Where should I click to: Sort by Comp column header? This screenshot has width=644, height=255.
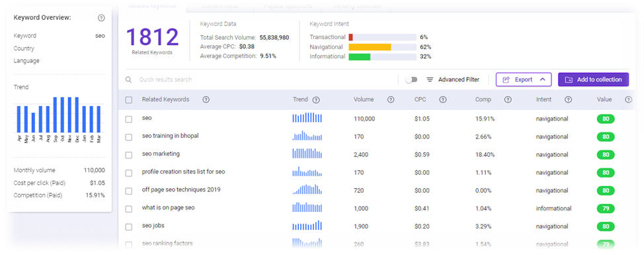pyautogui.click(x=483, y=99)
